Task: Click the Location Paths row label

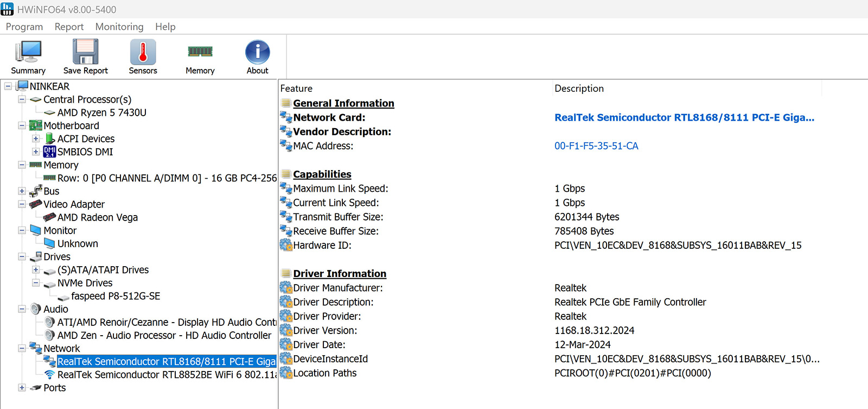Action: pos(325,373)
